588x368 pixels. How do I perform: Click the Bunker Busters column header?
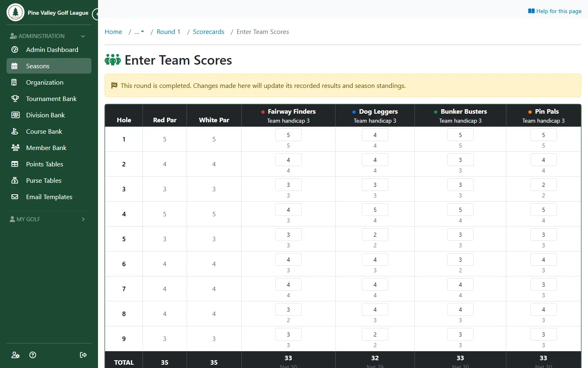click(460, 116)
